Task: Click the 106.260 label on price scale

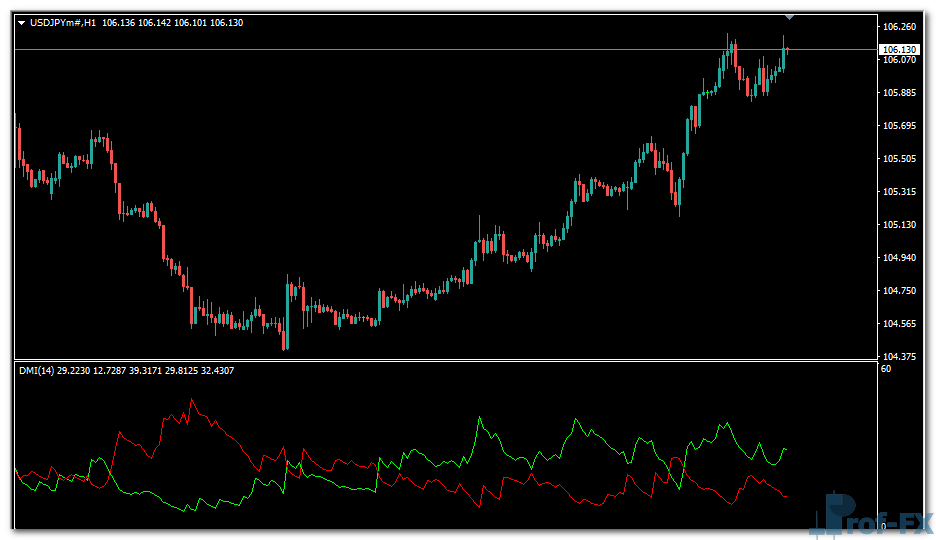Action: (x=899, y=26)
